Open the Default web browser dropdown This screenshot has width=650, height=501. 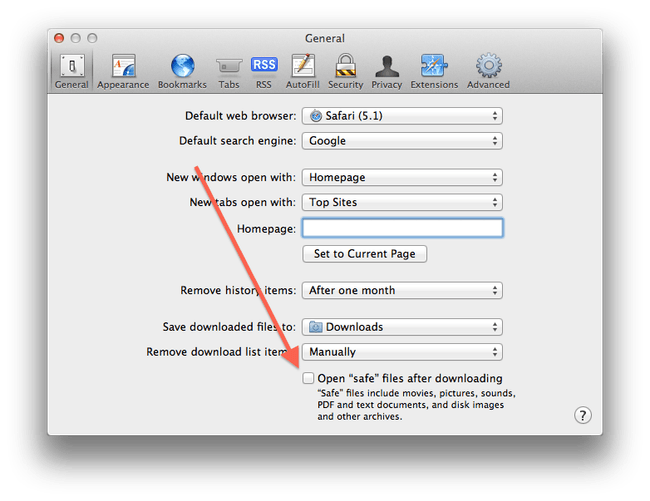click(x=402, y=116)
